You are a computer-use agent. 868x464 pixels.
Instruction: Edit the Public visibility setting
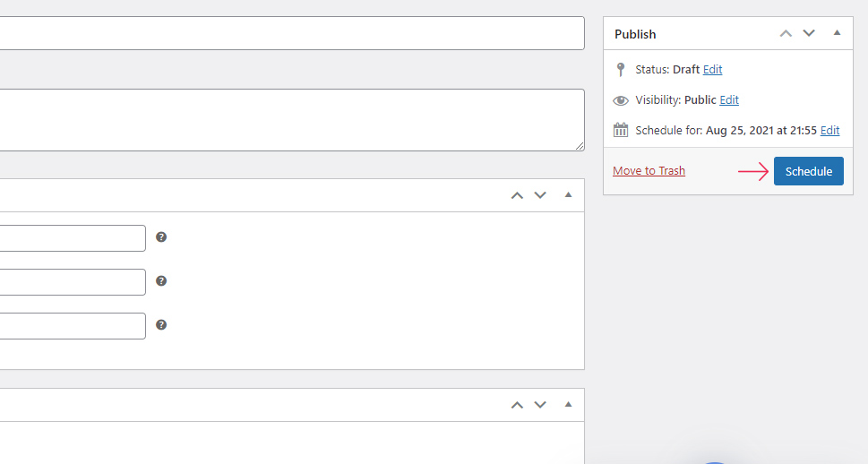pos(729,99)
